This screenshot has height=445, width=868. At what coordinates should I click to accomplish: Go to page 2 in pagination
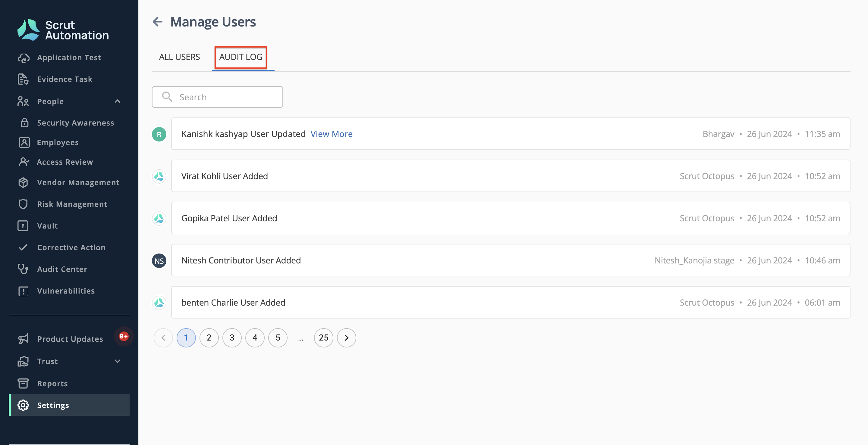(x=209, y=338)
